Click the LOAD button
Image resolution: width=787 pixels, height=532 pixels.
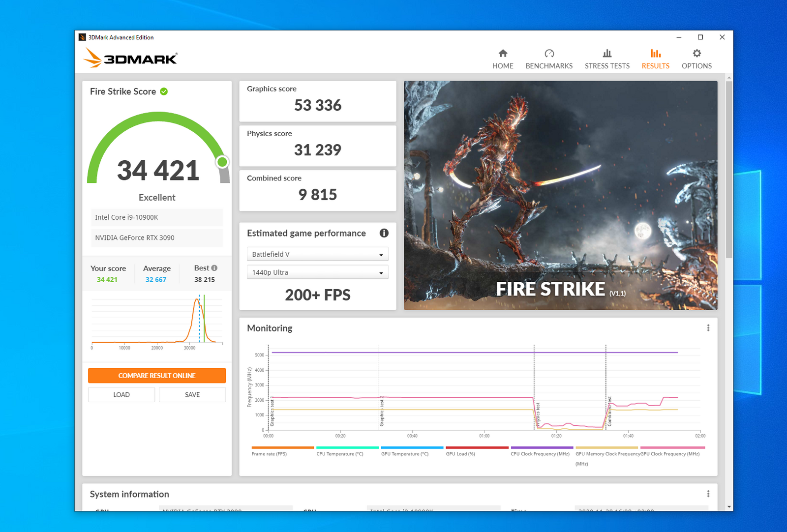click(121, 395)
